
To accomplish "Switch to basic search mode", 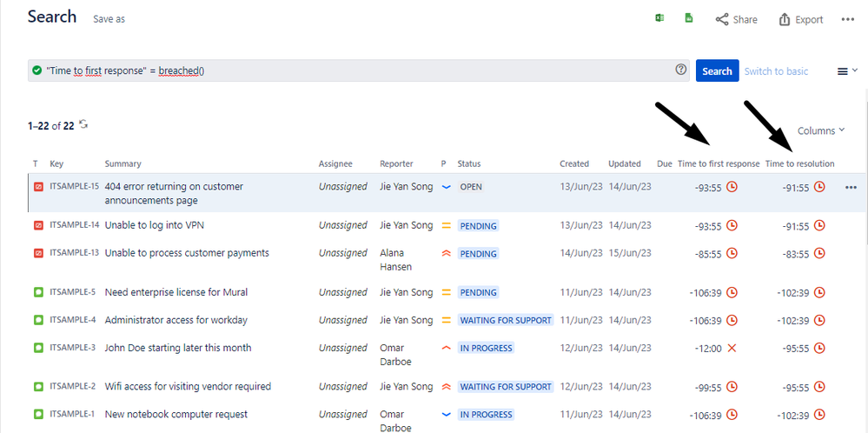I will click(776, 71).
